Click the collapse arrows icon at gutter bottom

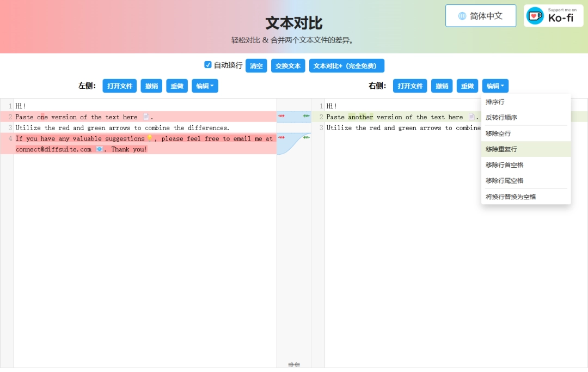294,364
